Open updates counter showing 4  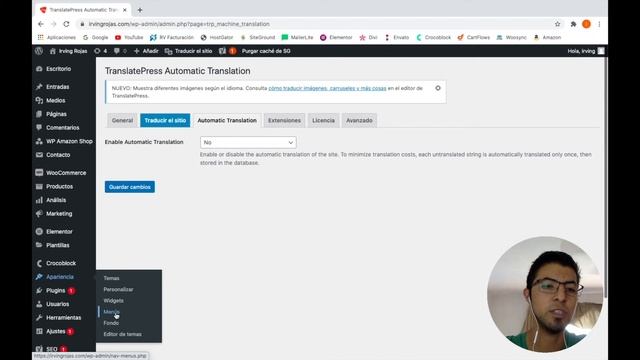click(x=100, y=51)
